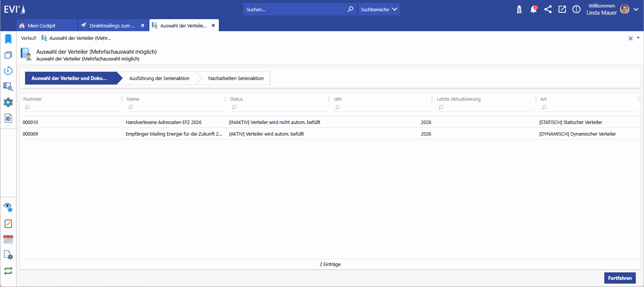Click the lighthouse icon in the header

(519, 9)
